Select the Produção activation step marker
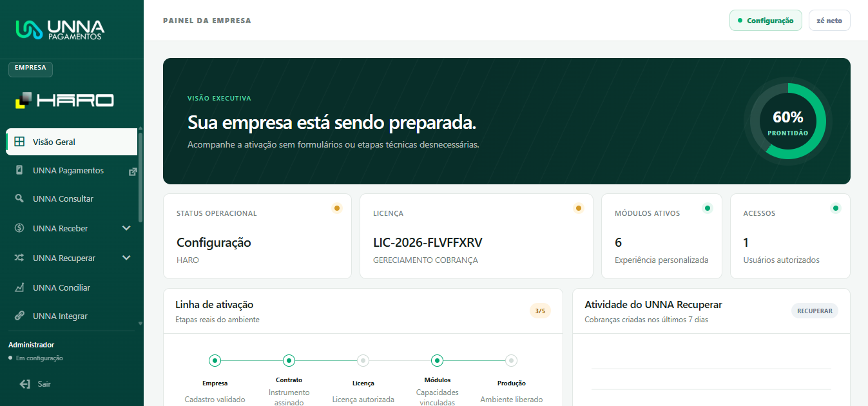The width and height of the screenshot is (868, 406). click(x=511, y=360)
